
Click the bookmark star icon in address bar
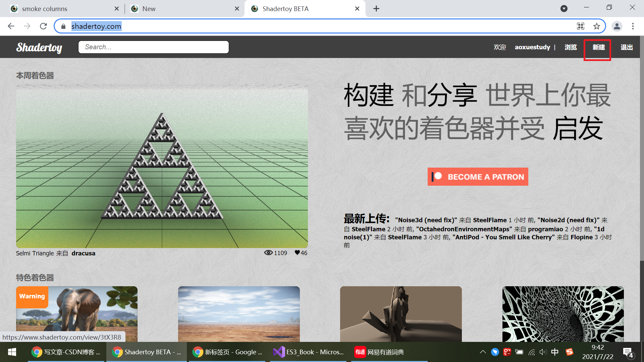pos(596,26)
